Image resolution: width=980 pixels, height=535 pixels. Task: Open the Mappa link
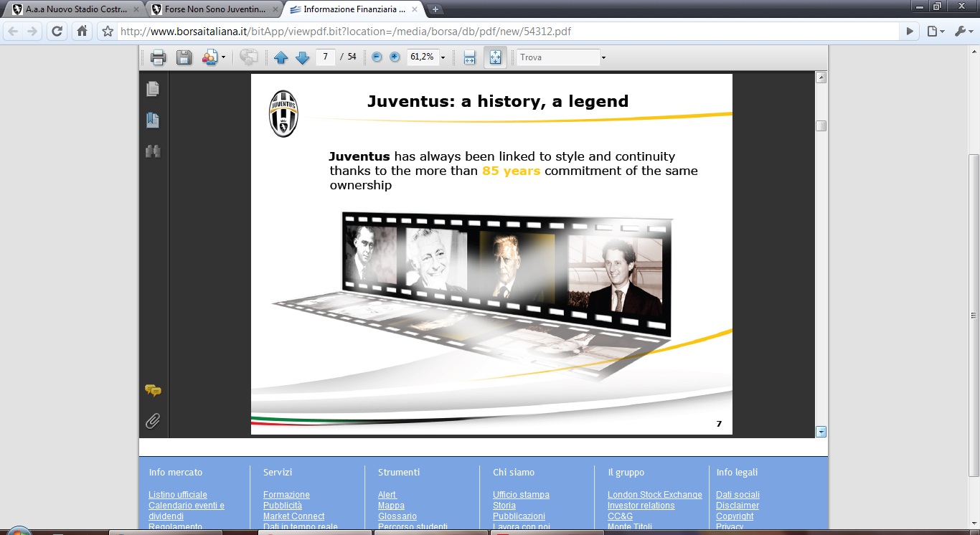click(x=391, y=506)
